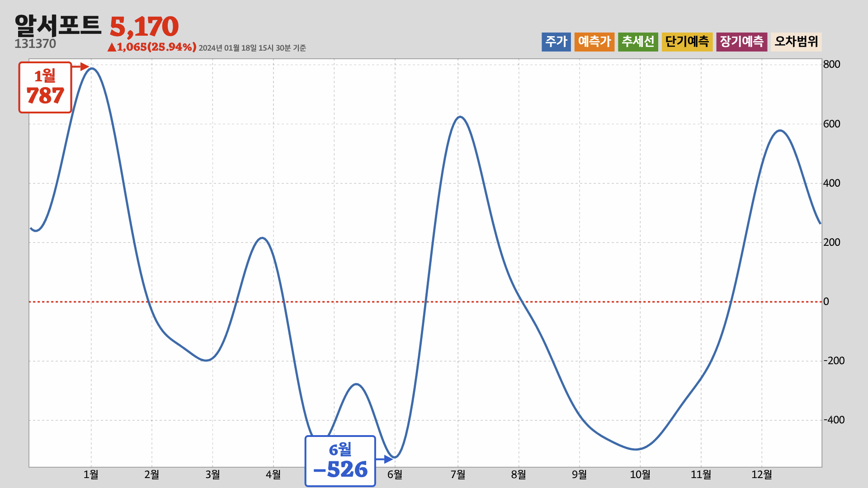
Task: Click the change value ▲1,065(25.94%)
Action: click(x=152, y=47)
